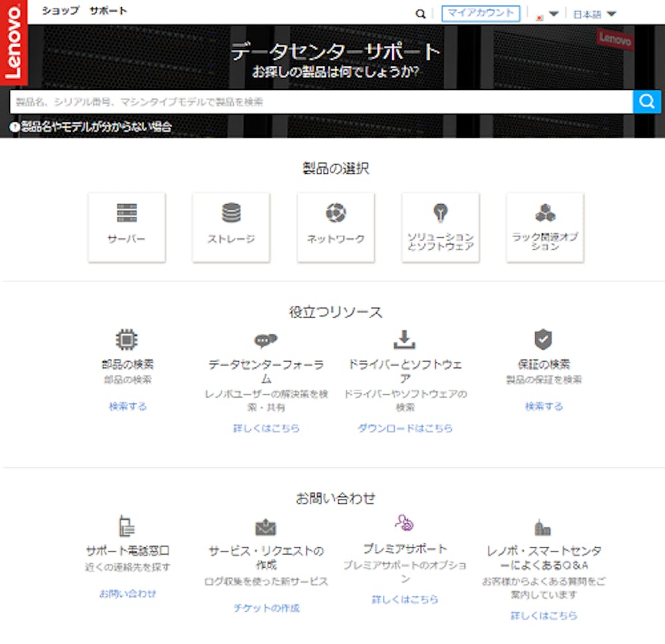Screen dimensions: 665x644
Task: Click the サポート電話窓口 phone icon
Action: click(x=126, y=526)
